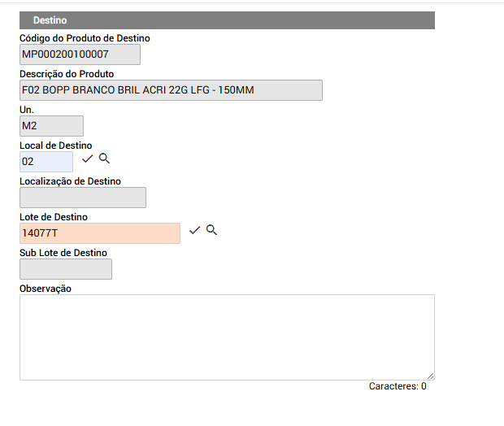504x426 pixels.
Task: Focus the Código do Produto de Destino field
Action: (x=80, y=54)
